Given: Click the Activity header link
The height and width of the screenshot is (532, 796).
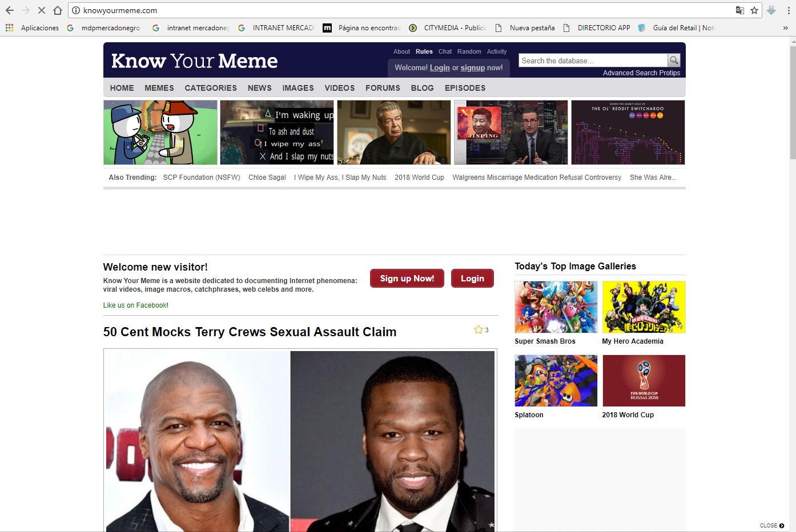Looking at the screenshot, I should [x=497, y=51].
